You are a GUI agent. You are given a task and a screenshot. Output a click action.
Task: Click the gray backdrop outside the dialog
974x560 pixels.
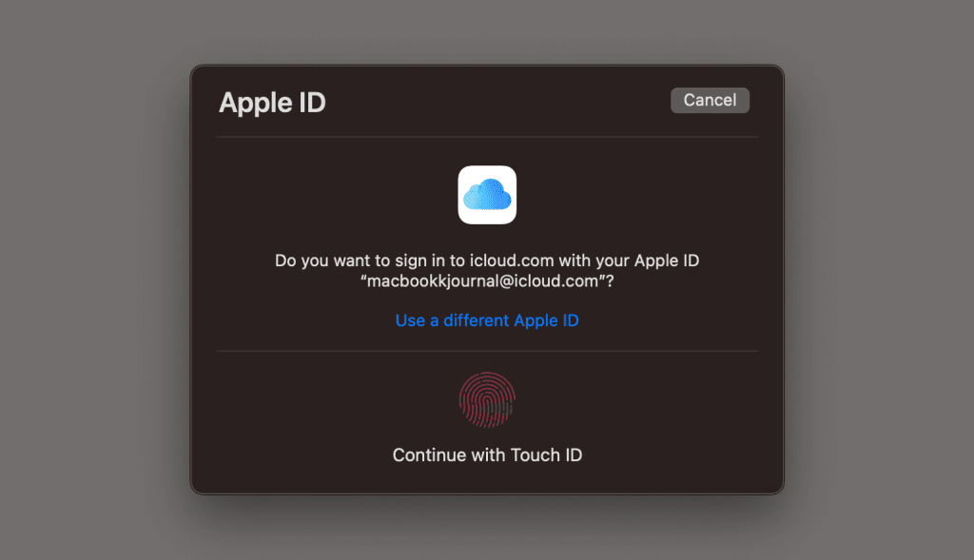coord(93,280)
